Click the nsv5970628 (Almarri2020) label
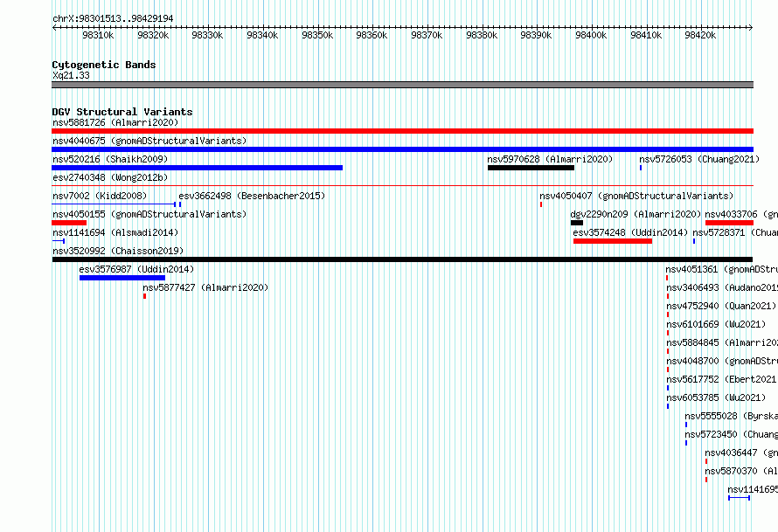 (550, 159)
